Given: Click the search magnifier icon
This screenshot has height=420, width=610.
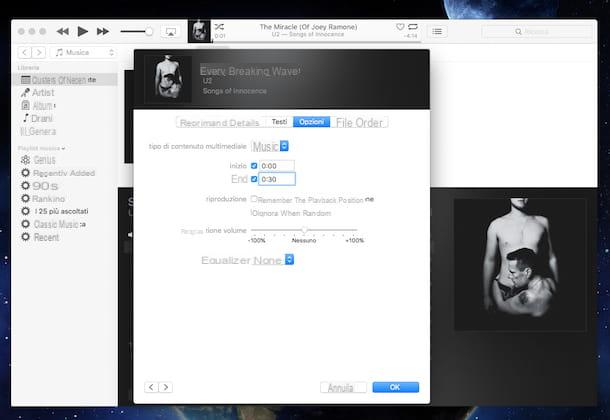Looking at the screenshot, I should coord(518,32).
